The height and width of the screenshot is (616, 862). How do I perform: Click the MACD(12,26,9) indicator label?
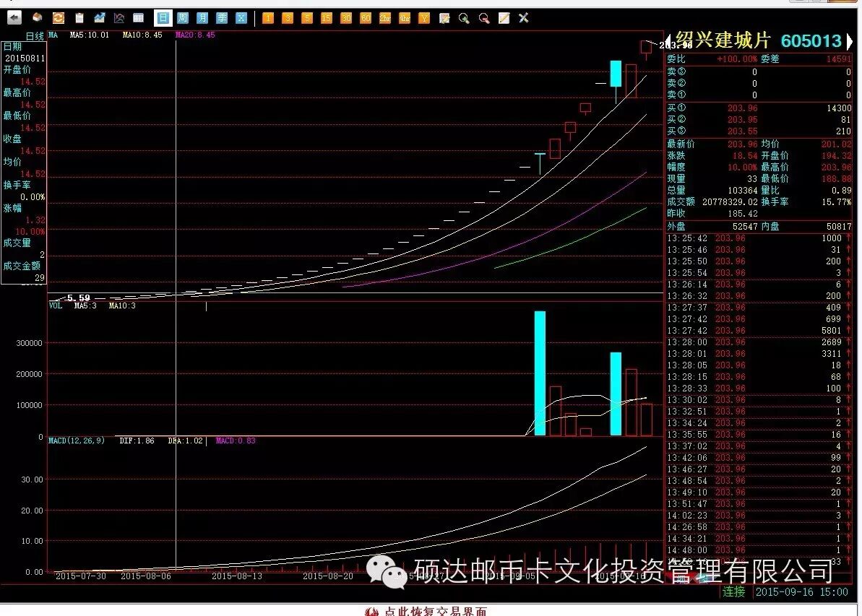pyautogui.click(x=77, y=441)
